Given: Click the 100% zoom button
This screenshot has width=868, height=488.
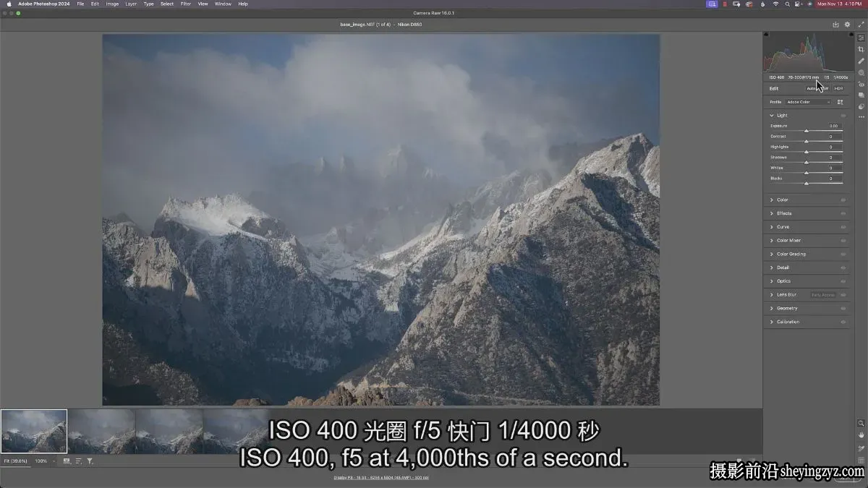Looking at the screenshot, I should click(41, 461).
